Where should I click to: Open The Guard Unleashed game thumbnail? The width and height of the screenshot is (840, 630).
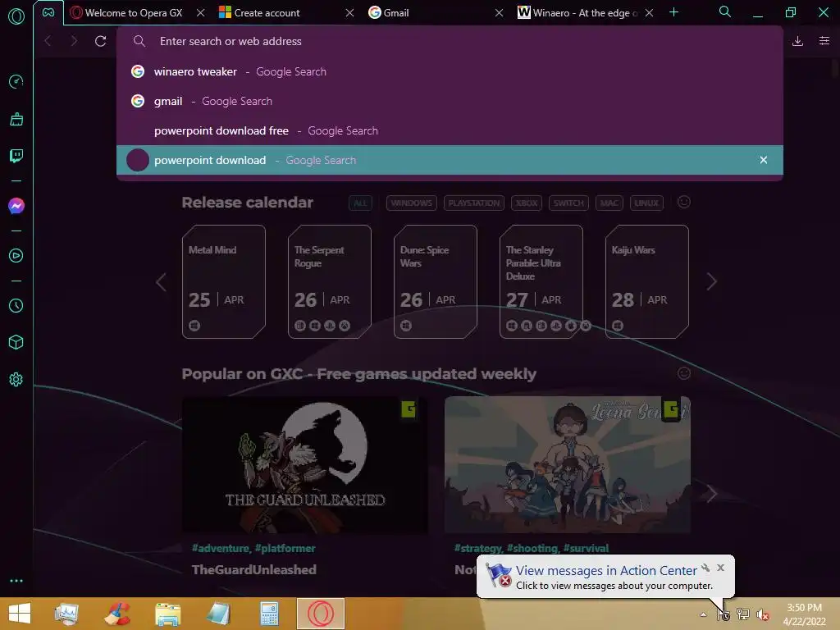click(305, 464)
